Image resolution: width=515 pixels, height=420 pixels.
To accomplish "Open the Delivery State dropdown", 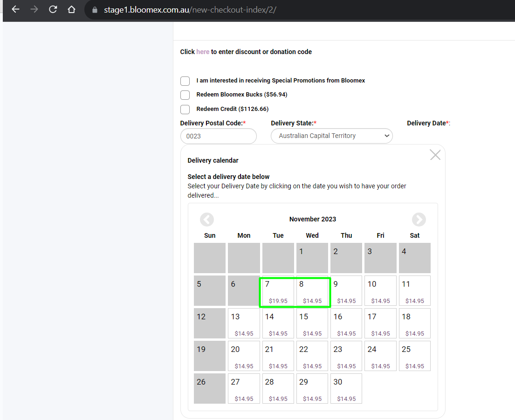I will pyautogui.click(x=332, y=136).
